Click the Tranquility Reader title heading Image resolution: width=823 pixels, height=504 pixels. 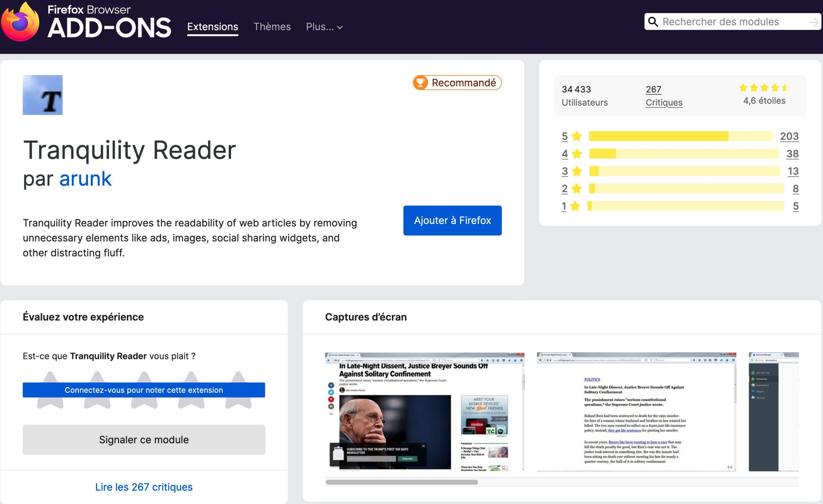pyautogui.click(x=129, y=150)
